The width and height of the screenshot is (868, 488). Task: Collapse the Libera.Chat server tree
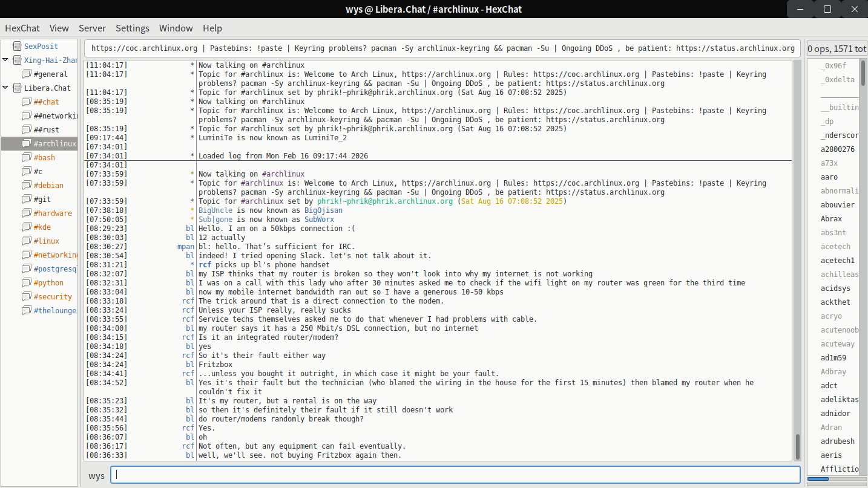tap(5, 88)
